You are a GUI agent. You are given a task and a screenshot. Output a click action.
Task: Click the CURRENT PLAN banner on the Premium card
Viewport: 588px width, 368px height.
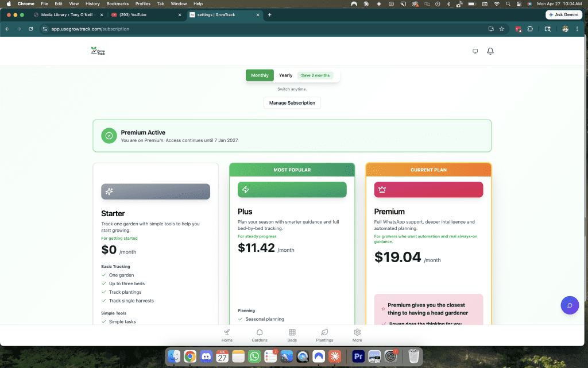[428, 170]
